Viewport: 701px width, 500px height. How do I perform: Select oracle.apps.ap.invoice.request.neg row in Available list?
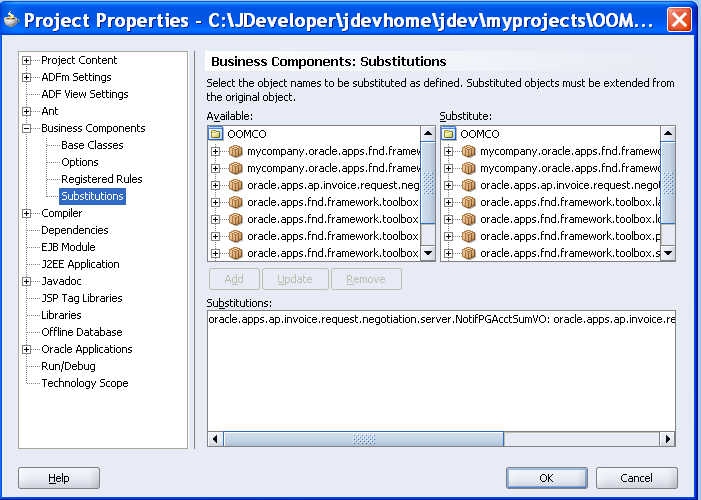(x=334, y=185)
